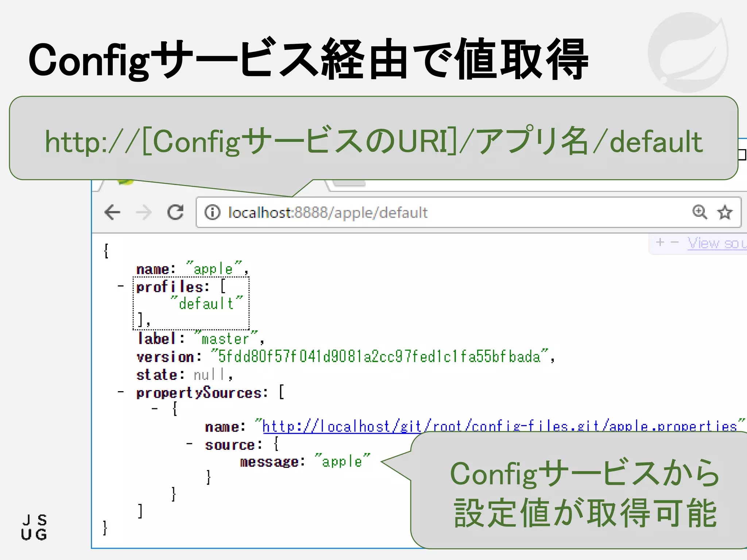The width and height of the screenshot is (747, 560).
Task: Click the minus collapse-all control
Action: [674, 242]
